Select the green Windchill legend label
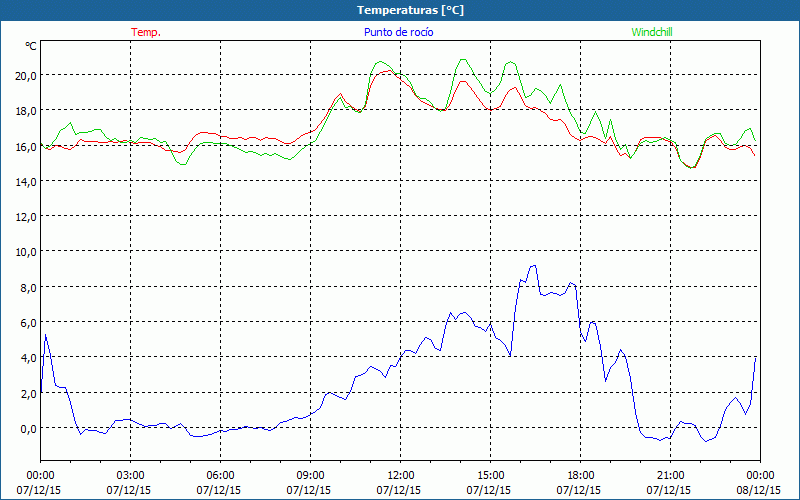The image size is (800, 500). click(652, 32)
